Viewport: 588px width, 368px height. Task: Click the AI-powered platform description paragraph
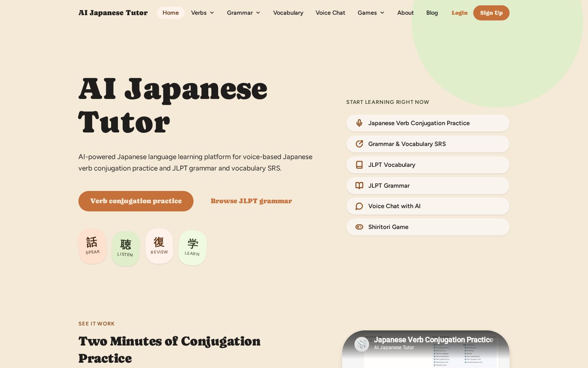click(195, 162)
